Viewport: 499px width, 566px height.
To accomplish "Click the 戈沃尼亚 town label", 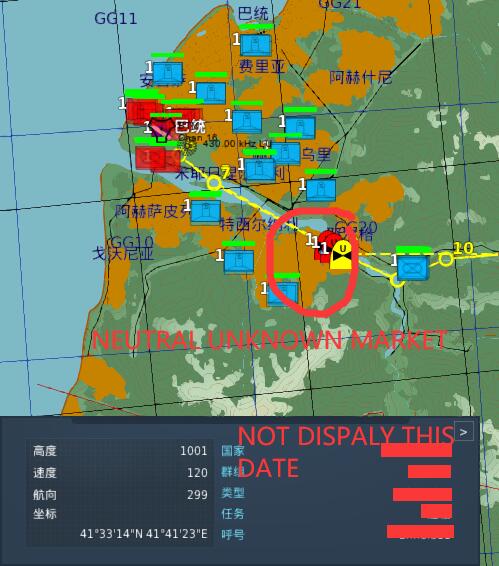I will (123, 254).
